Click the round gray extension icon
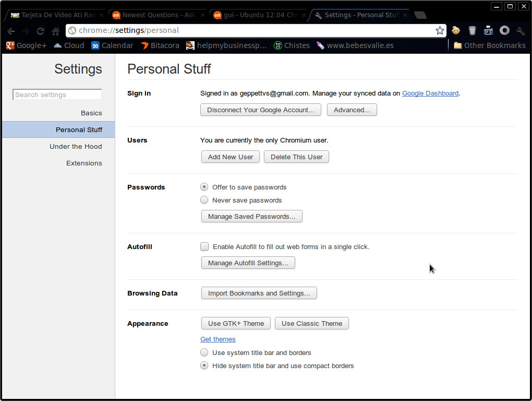This screenshot has width=532, height=401. pyautogui.click(x=504, y=31)
